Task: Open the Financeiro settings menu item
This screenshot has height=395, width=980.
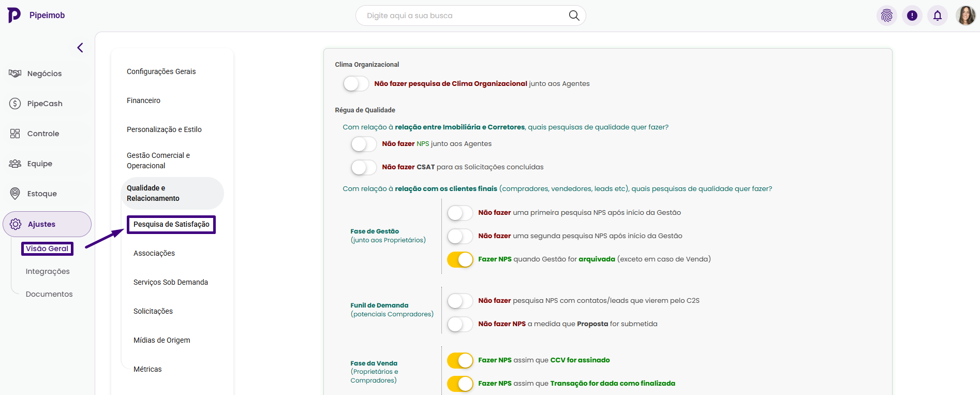Action: point(143,100)
